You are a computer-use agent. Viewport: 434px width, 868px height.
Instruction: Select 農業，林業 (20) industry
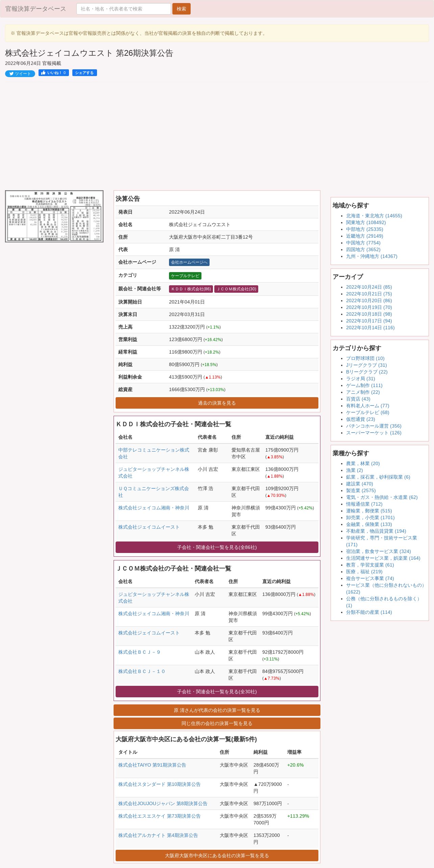click(x=363, y=463)
